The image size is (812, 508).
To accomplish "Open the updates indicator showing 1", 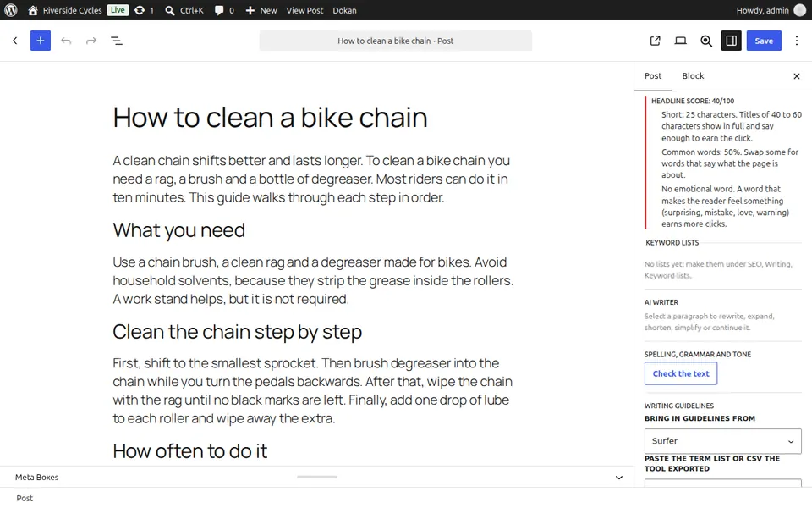I will point(144,10).
